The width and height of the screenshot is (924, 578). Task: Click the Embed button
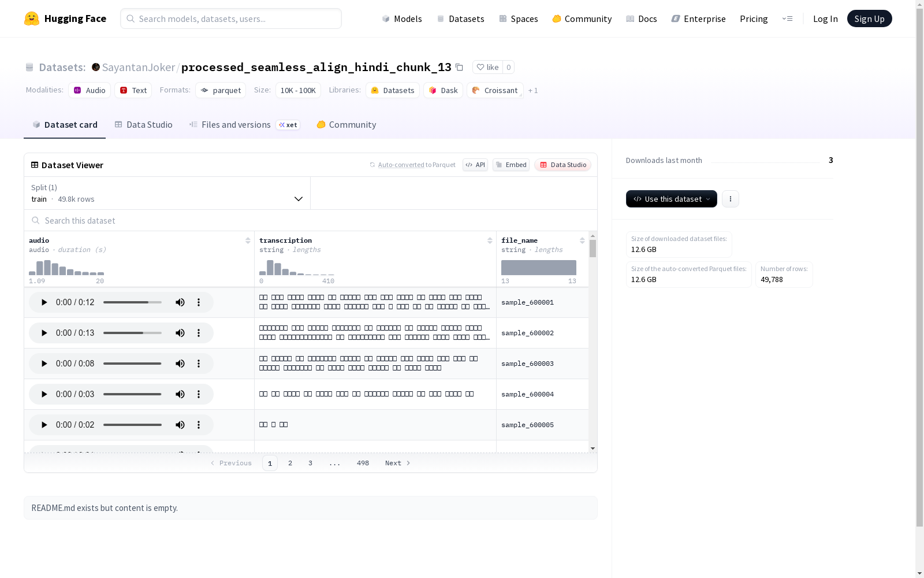click(x=511, y=165)
